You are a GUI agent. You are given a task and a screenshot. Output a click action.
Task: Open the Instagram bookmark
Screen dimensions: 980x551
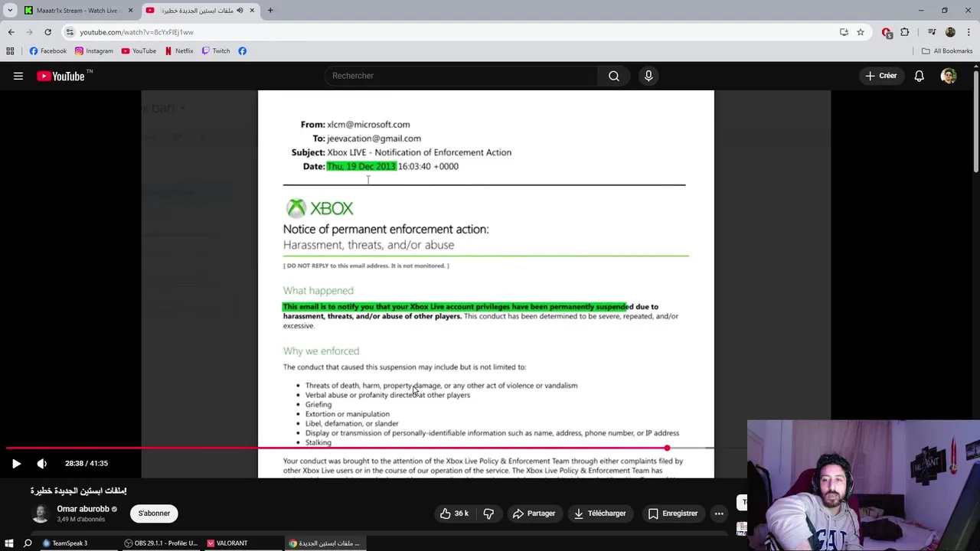94,51
